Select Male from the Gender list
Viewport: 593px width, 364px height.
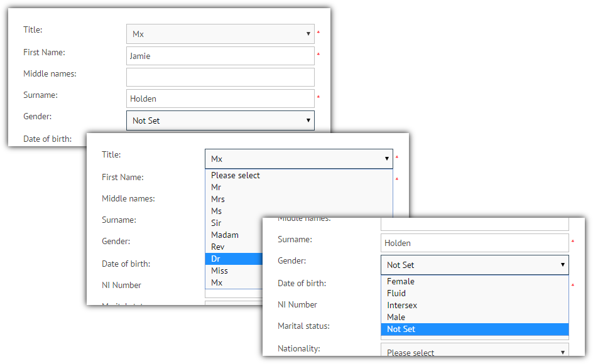pyautogui.click(x=475, y=317)
